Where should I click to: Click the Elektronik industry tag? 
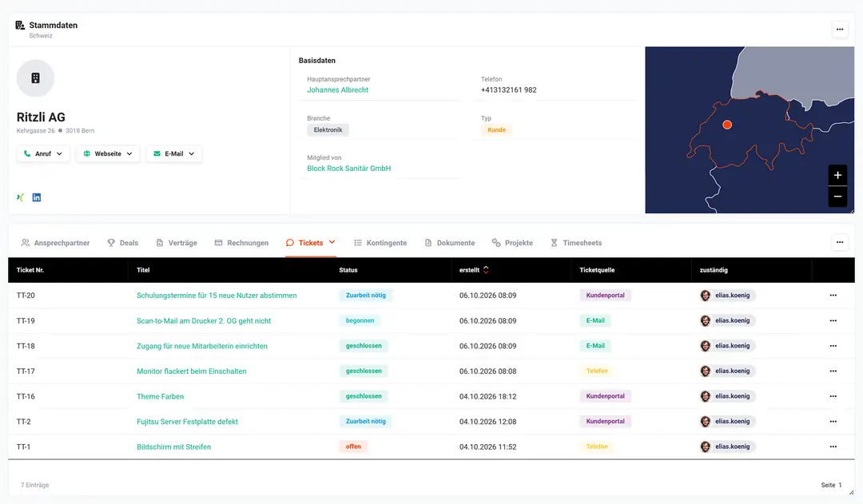pyautogui.click(x=328, y=130)
